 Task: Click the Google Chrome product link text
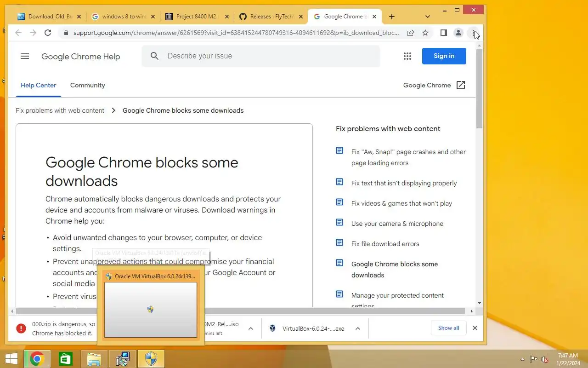[427, 85]
